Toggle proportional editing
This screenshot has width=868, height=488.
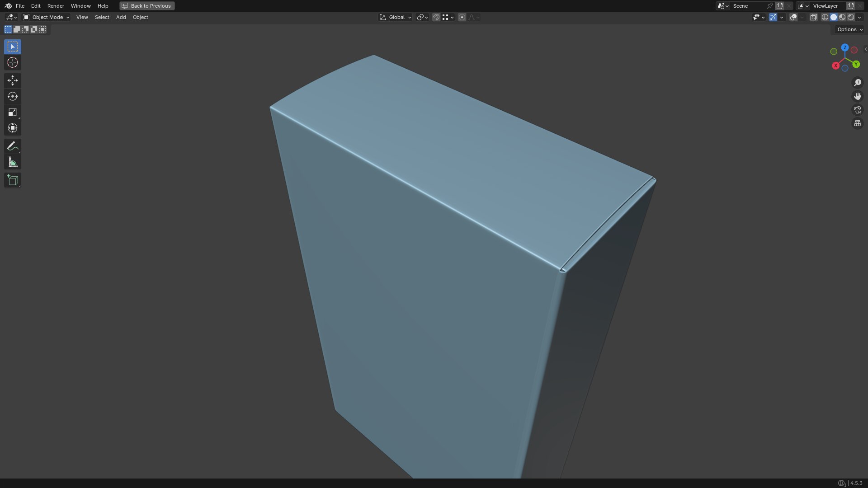click(x=462, y=17)
